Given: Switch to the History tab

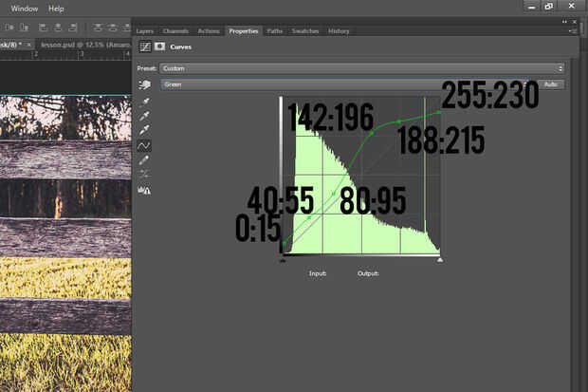Looking at the screenshot, I should coord(339,31).
